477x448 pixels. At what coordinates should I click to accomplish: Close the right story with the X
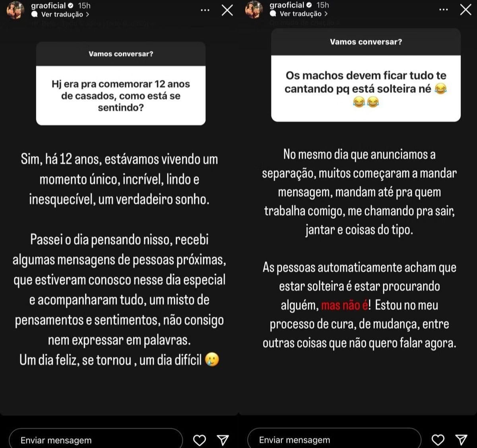point(466,10)
